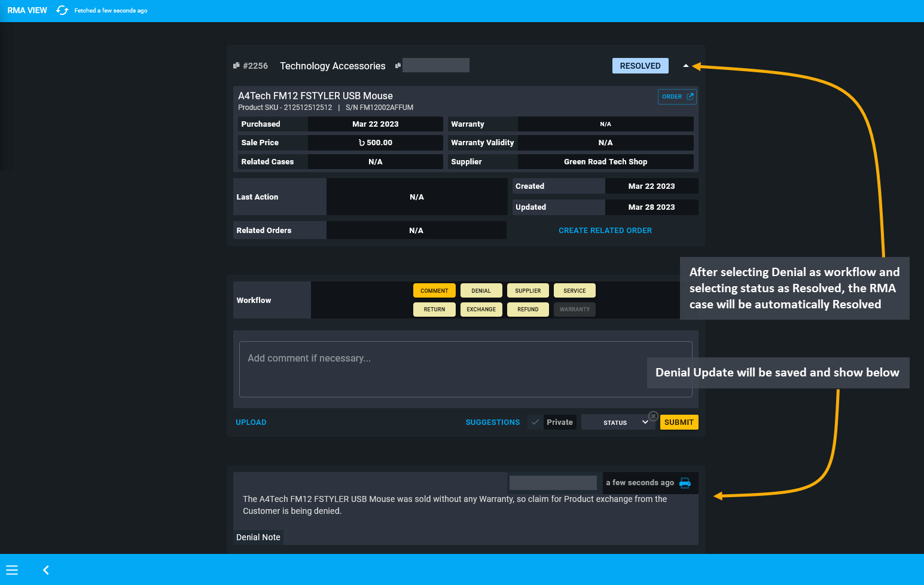
Task: Click the A4Tech FM12 FSTYLER USB Mouse title
Action: coord(315,96)
